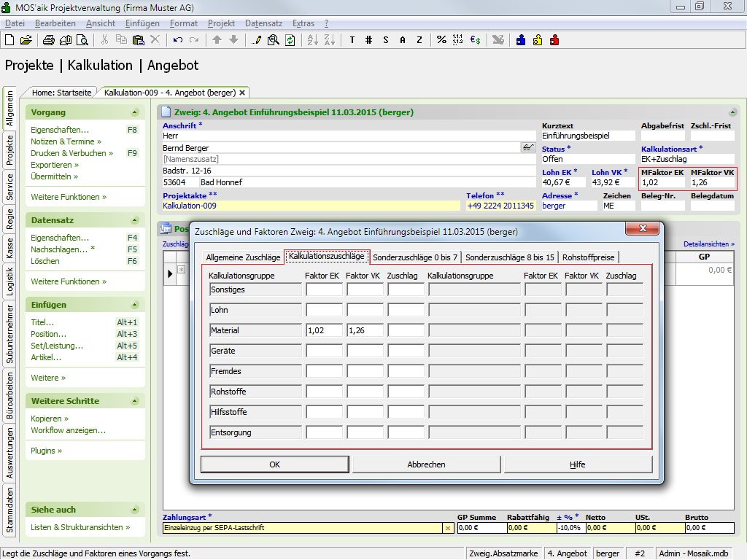Click the address lookup icon beside Bernd Berger
Viewport: 747px width, 560px height.
pos(528,147)
